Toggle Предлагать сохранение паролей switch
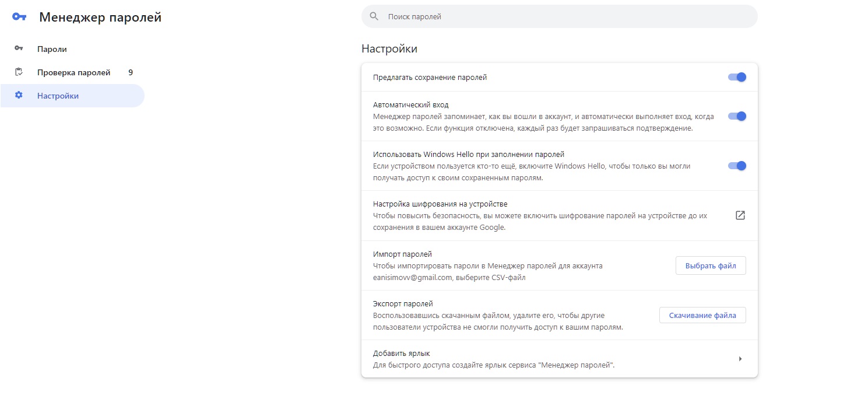Image resolution: width=868 pixels, height=402 pixels. [x=737, y=77]
